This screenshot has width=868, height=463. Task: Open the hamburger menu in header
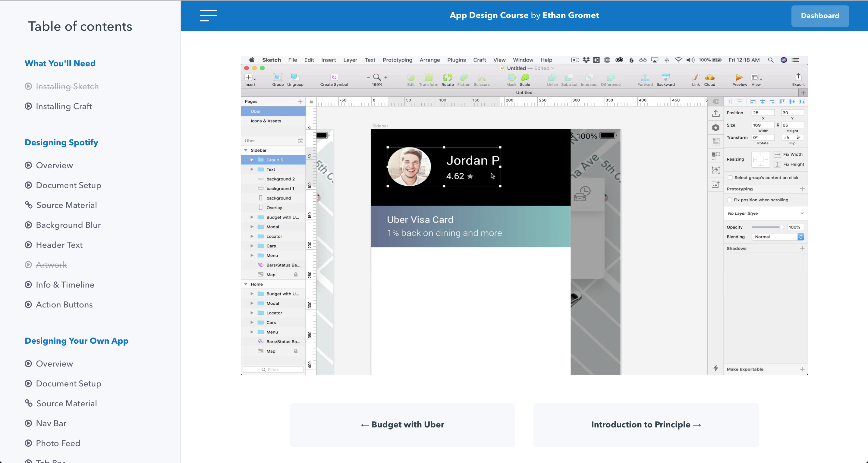point(208,15)
